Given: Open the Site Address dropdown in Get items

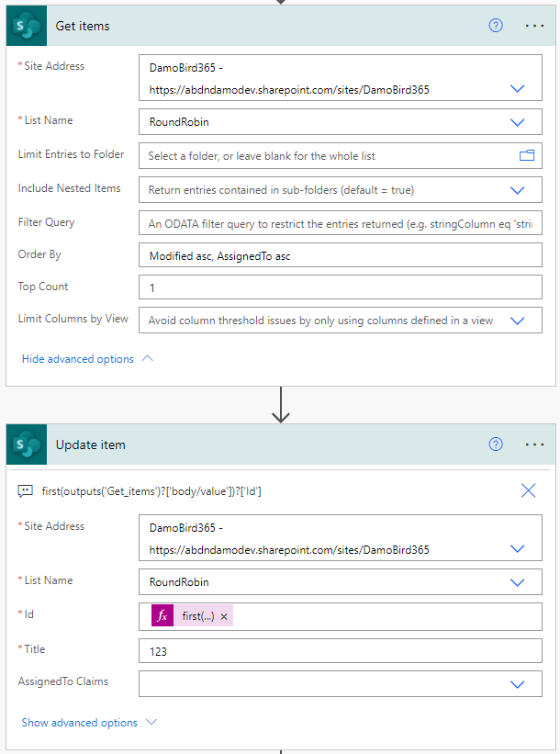Looking at the screenshot, I should pyautogui.click(x=517, y=89).
